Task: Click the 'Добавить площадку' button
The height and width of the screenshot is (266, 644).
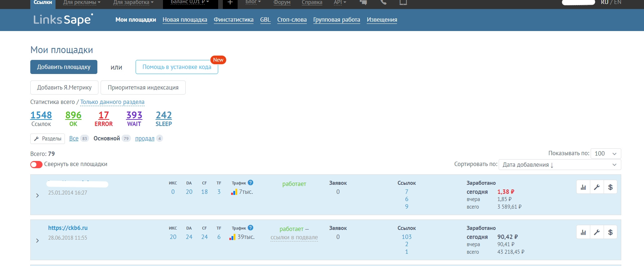Action: pos(64,67)
